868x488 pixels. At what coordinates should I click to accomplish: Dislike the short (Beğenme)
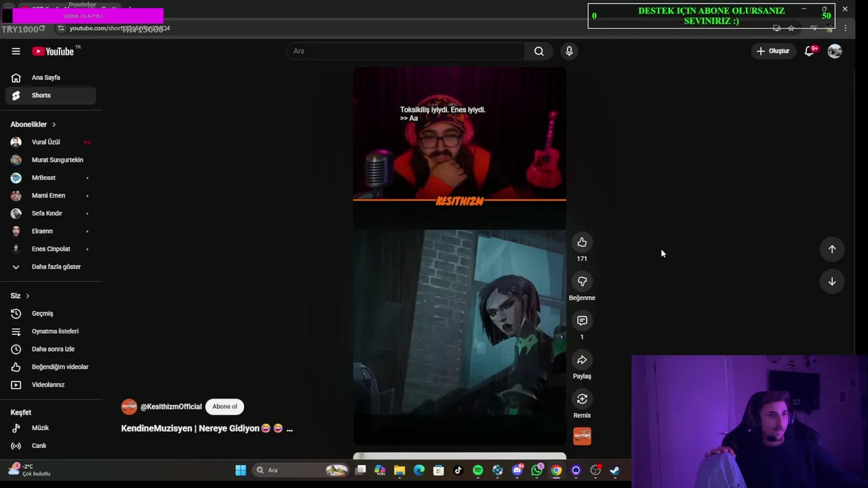click(582, 281)
